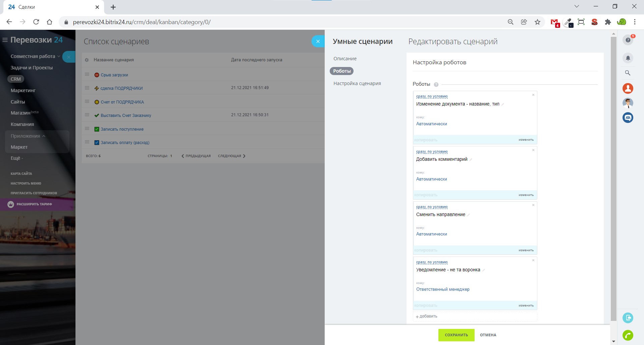
Task: Open timing dropdown on Сменить направление robot
Action: pyautogui.click(x=432, y=207)
